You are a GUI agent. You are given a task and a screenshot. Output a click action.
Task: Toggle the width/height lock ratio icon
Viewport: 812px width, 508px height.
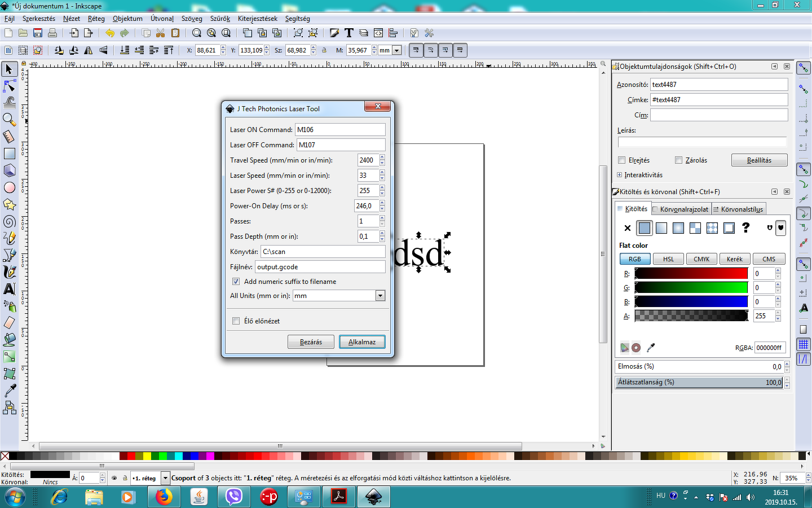[x=324, y=50]
